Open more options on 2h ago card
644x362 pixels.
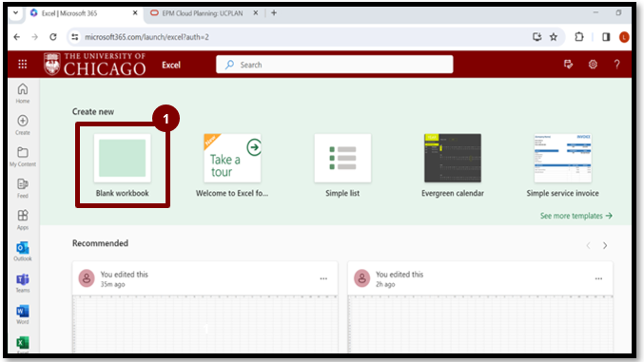[599, 278]
